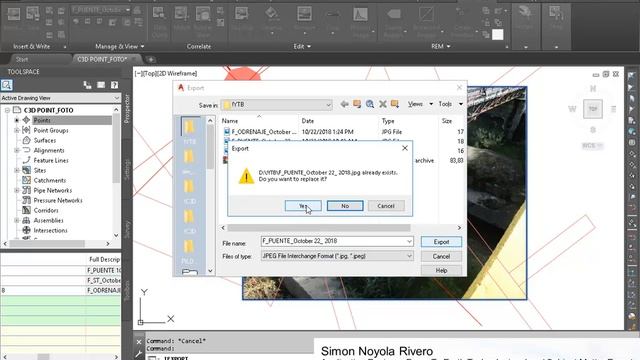This screenshot has height=360, width=640.
Task: Select F_ODRENAJE_October file in list
Action: click(264, 132)
